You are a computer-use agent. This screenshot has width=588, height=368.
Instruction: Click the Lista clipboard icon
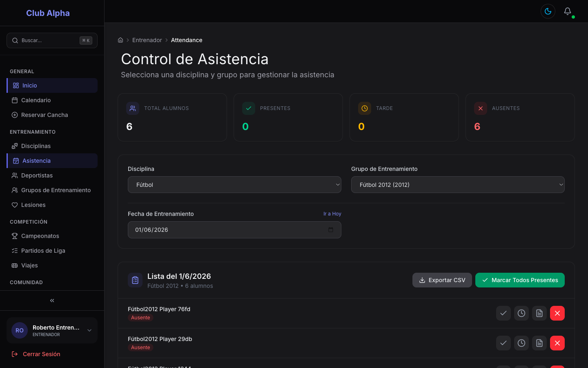point(135,280)
